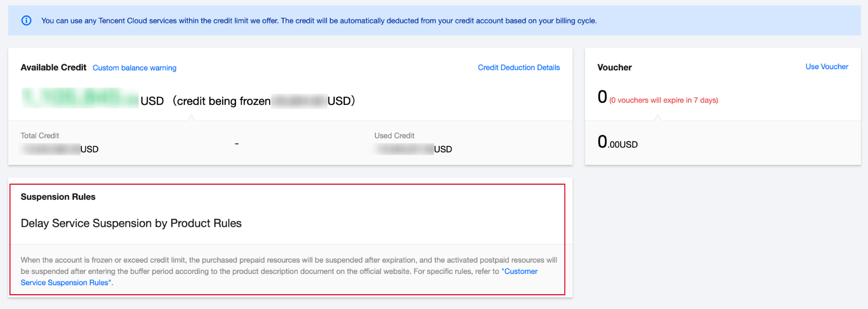This screenshot has height=309, width=868.
Task: Click the Use Voucher link
Action: (826, 67)
